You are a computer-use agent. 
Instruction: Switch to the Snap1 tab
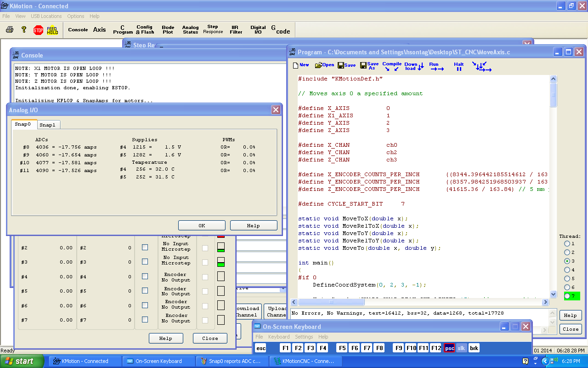point(48,125)
